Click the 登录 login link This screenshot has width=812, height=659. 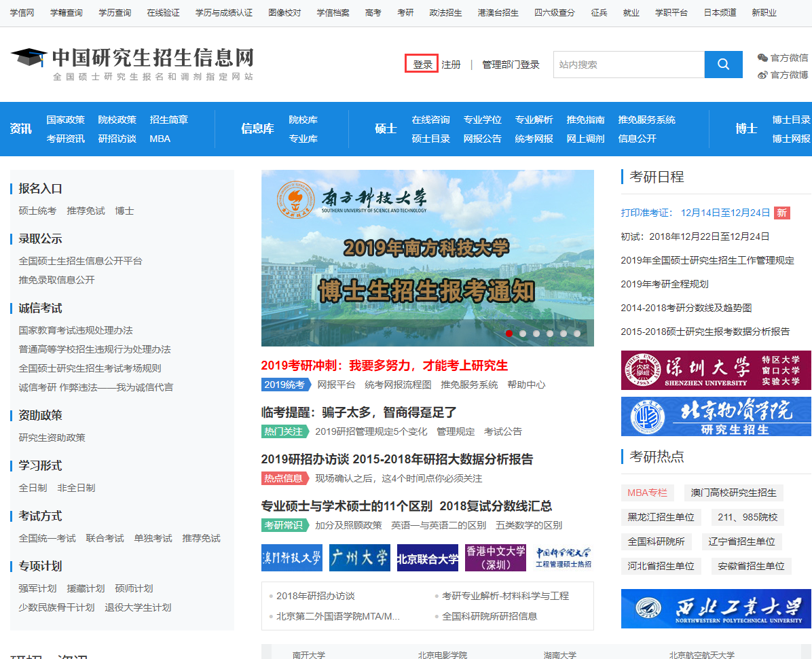click(x=422, y=65)
